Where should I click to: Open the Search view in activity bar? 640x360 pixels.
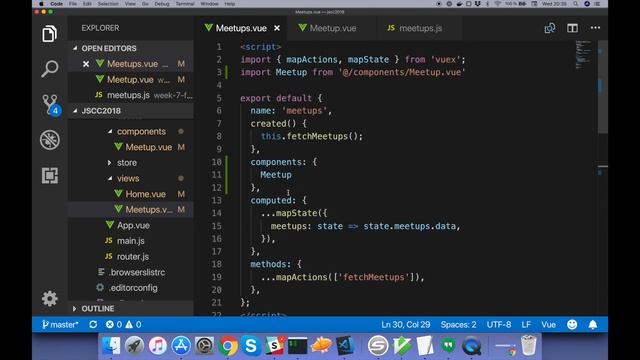coord(49,69)
